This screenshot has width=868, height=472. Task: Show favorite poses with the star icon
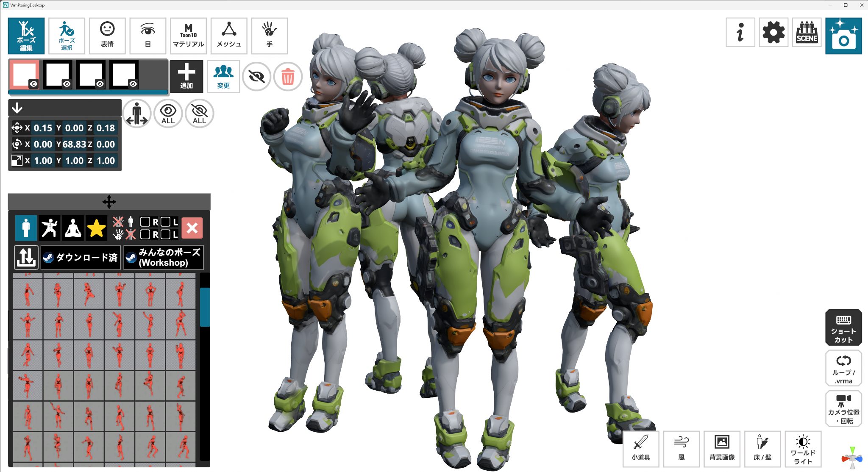point(96,228)
